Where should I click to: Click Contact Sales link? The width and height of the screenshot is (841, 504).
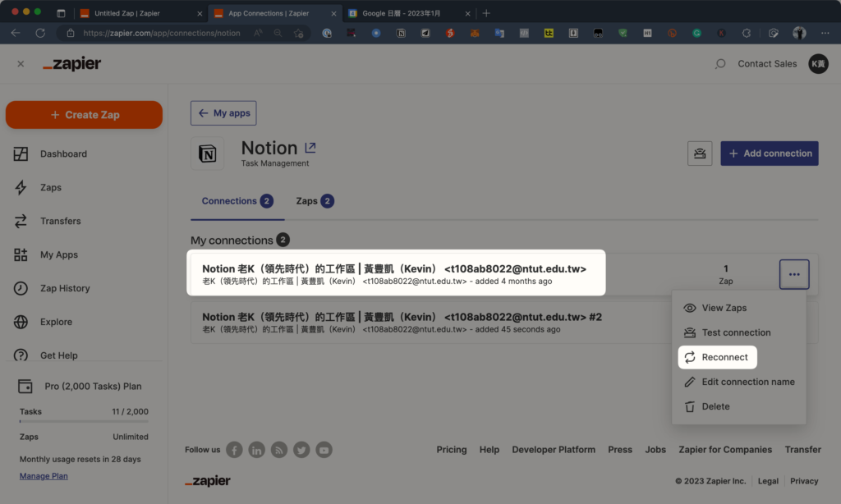767,64
